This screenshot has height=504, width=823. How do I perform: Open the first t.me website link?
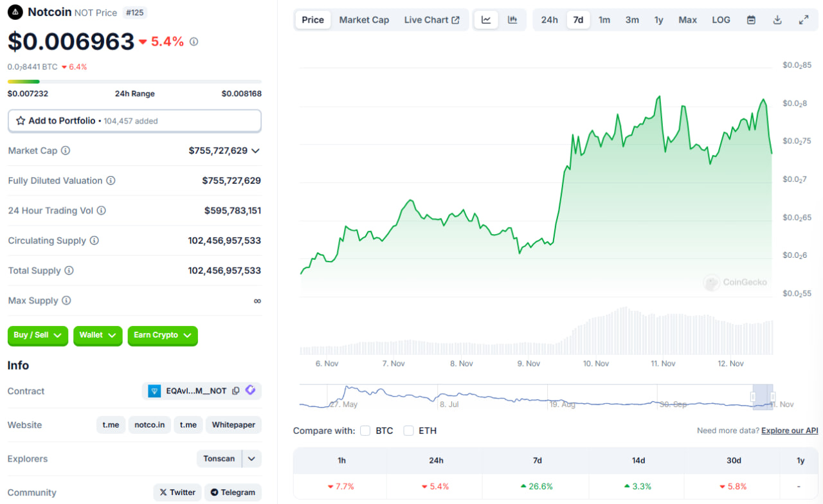click(x=111, y=425)
